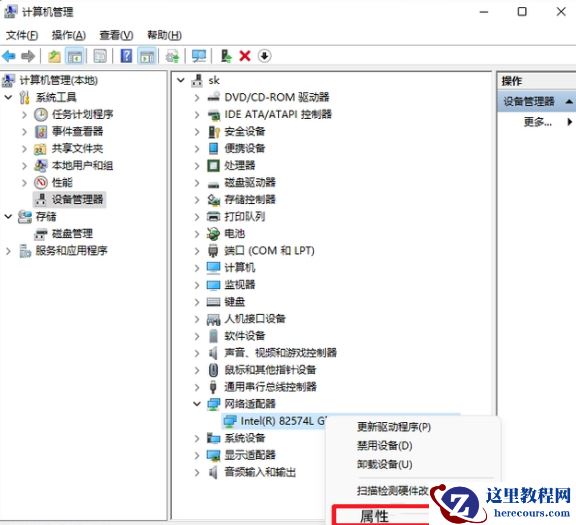The width and height of the screenshot is (576, 525).
Task: Click the Scan for hardware icon beside Help
Action: click(x=172, y=56)
